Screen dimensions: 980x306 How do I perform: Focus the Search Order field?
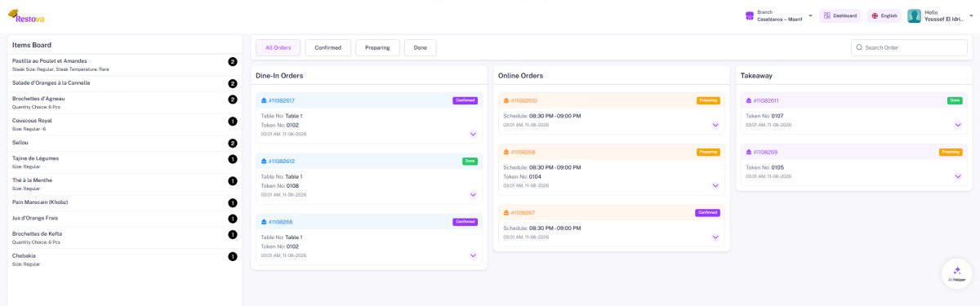click(x=909, y=47)
